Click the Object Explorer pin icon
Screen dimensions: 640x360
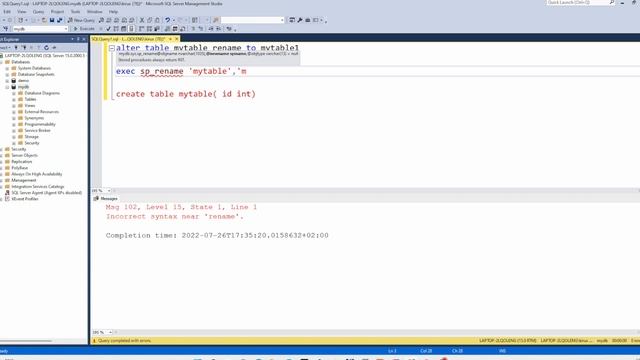78,39
